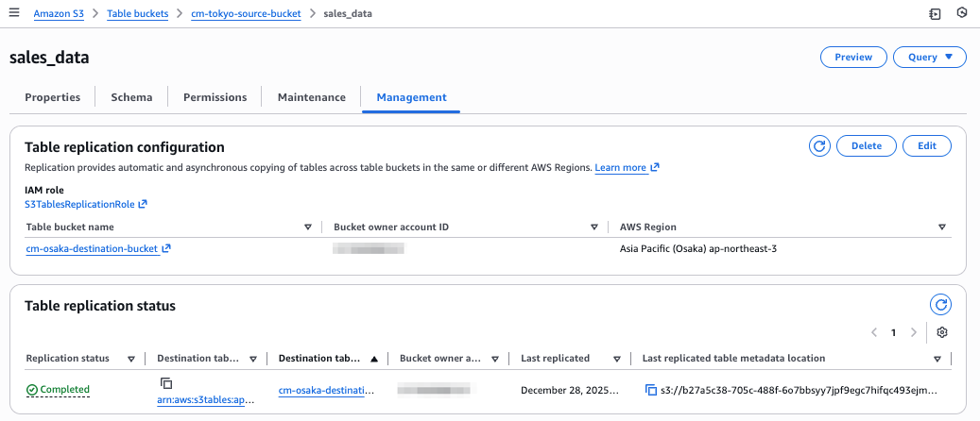The height and width of the screenshot is (421, 980).
Task: Open the CloudShell panel icon
Action: point(935,14)
